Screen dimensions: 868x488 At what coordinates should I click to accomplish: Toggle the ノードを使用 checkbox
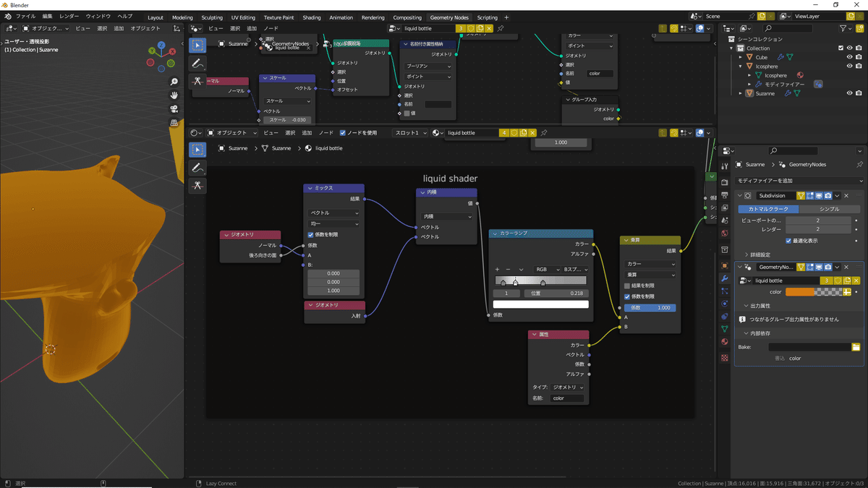343,133
